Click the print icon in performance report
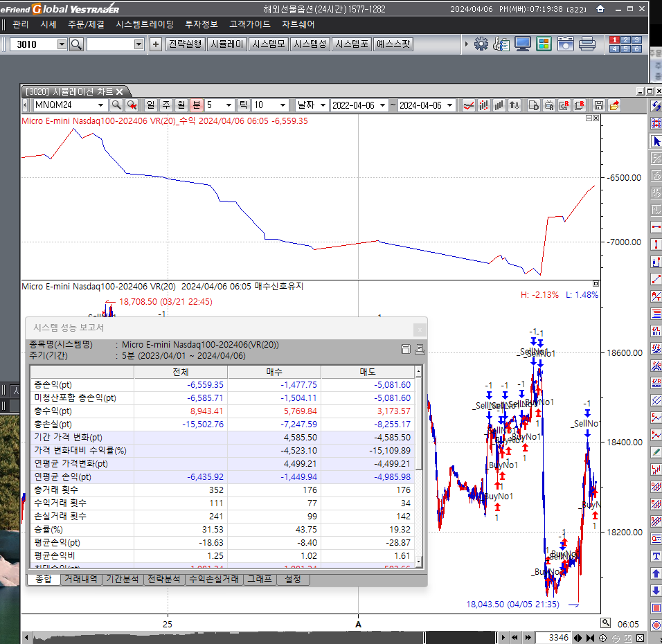 (x=419, y=349)
